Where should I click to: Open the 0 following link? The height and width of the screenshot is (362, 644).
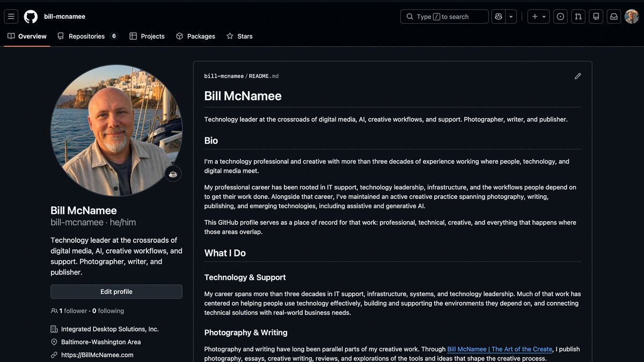(x=108, y=311)
